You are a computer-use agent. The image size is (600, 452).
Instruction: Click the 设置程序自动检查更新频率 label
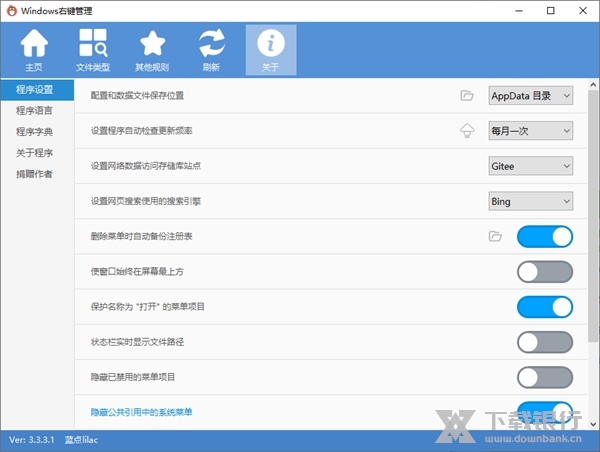pos(141,131)
